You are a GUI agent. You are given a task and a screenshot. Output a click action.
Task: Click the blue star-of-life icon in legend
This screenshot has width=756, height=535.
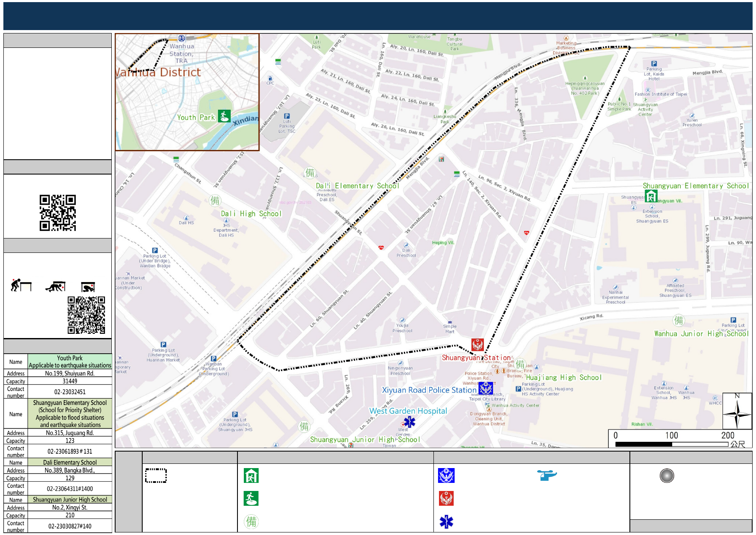[x=446, y=521]
